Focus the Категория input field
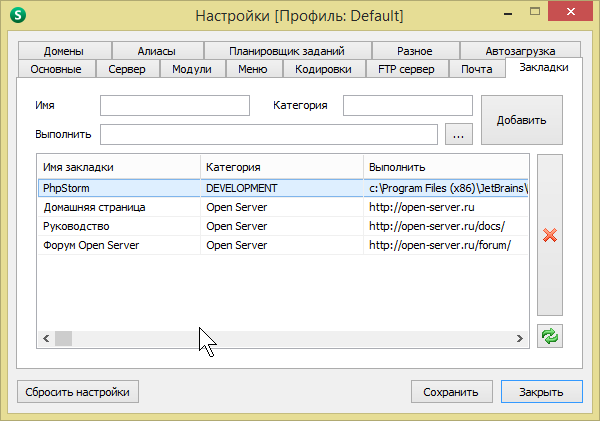This screenshot has height=421, width=600. [407, 105]
